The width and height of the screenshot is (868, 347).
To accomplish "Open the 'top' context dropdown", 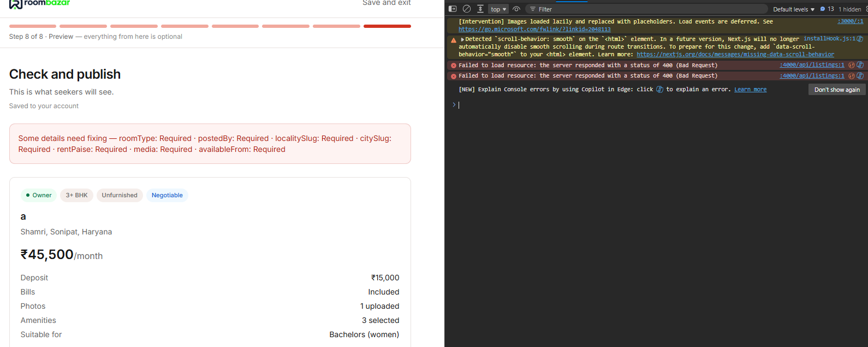I will pyautogui.click(x=498, y=9).
